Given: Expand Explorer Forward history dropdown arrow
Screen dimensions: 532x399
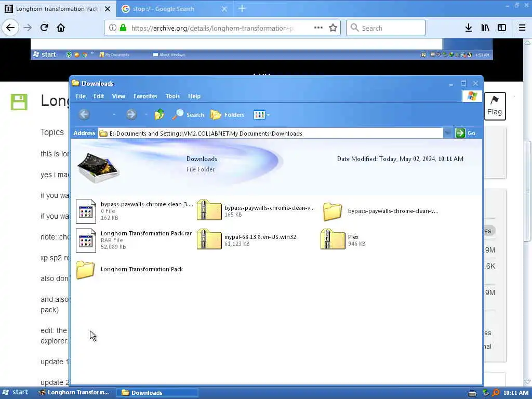Looking at the screenshot, I should click(x=146, y=115).
